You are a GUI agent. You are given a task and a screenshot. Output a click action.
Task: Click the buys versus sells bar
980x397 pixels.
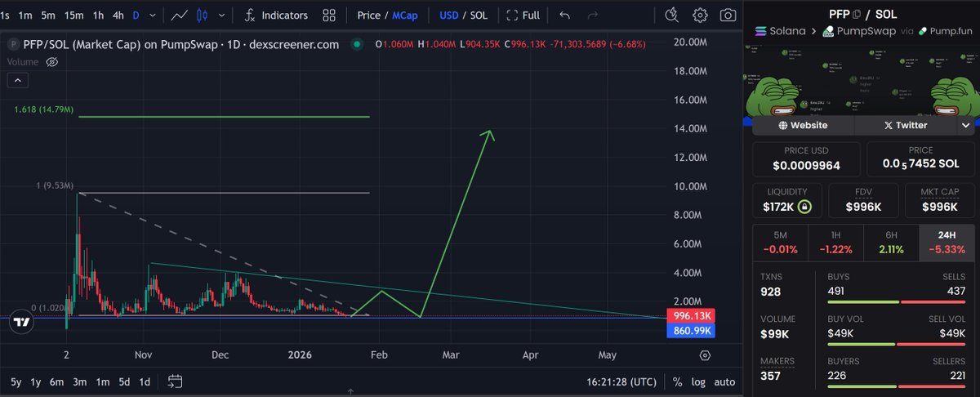896,301
